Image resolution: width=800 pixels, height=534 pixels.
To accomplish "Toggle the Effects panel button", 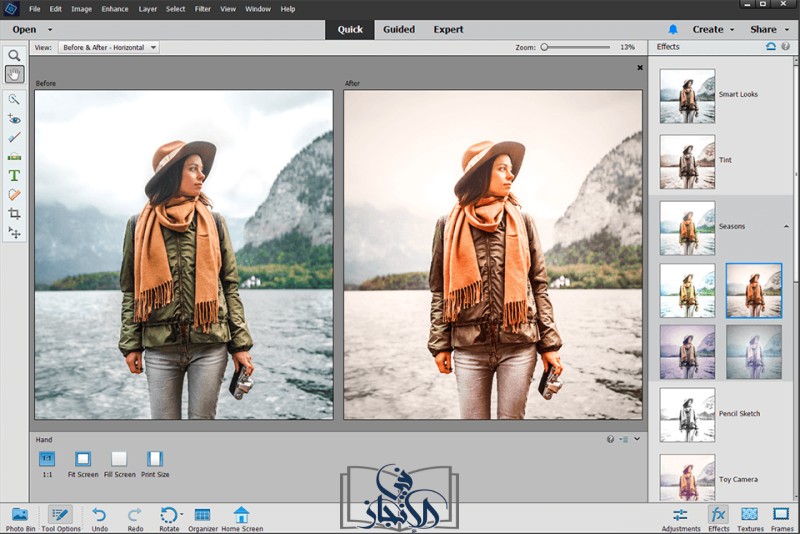I will coord(718,515).
